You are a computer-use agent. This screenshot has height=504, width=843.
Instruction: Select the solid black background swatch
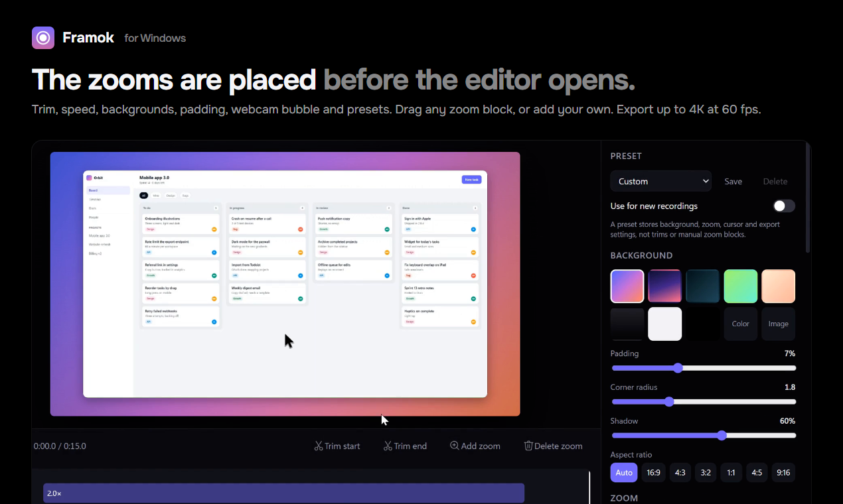point(703,324)
